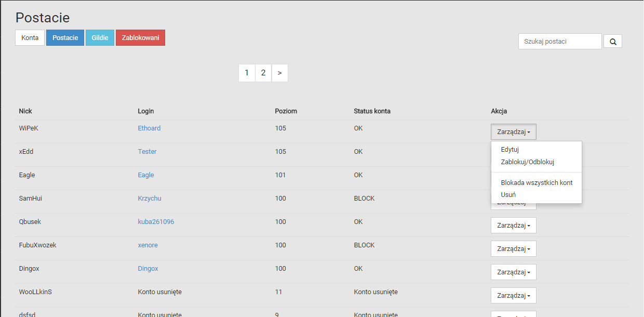The width and height of the screenshot is (644, 317).
Task: Click 'Konto usunięte' login cell for WooLLkinS
Action: 159,292
